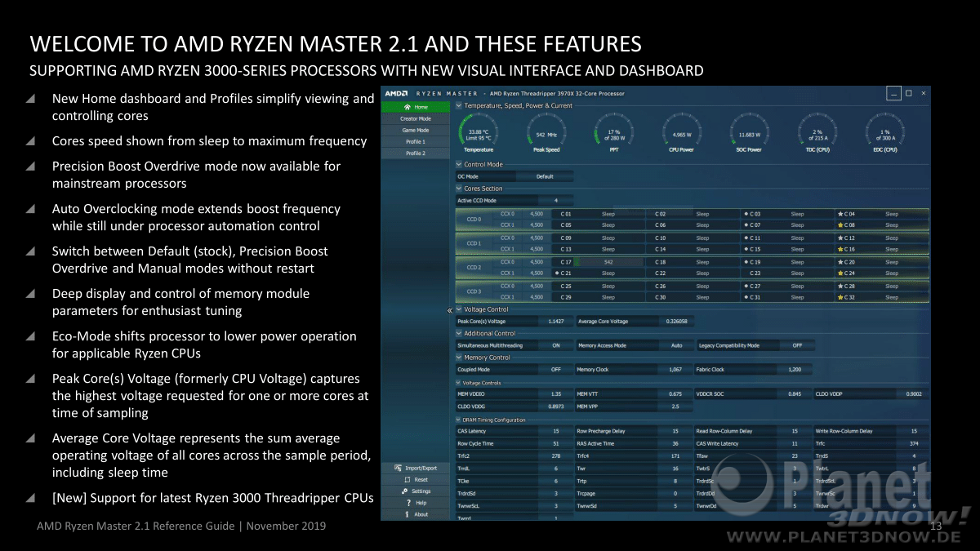
Task: Click the SOC Power gauge
Action: 749,133
